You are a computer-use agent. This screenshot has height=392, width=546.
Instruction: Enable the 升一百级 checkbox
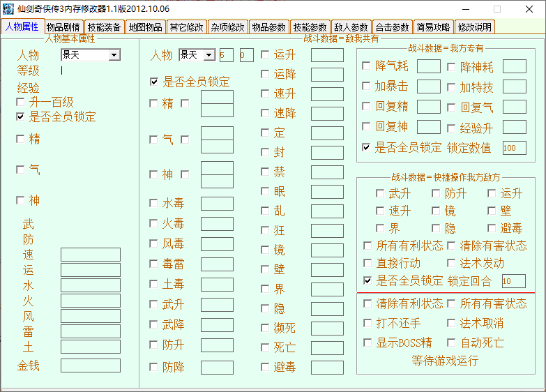coord(20,102)
